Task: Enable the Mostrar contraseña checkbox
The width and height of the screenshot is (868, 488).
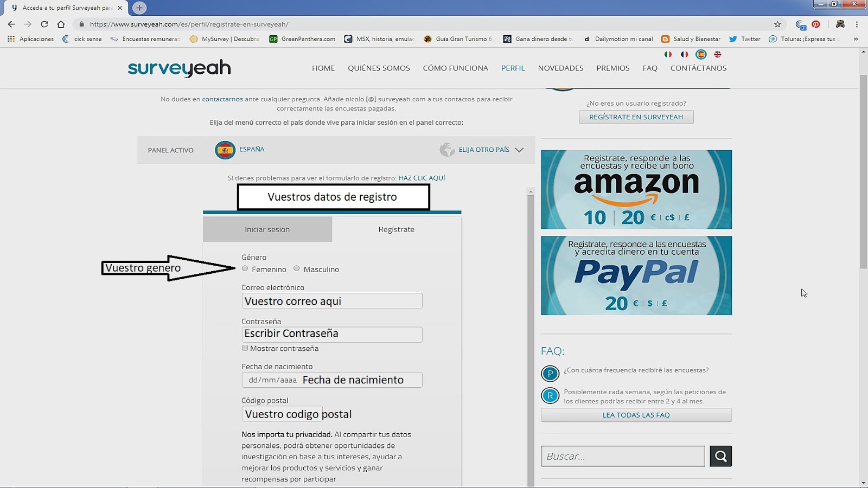Action: 245,348
